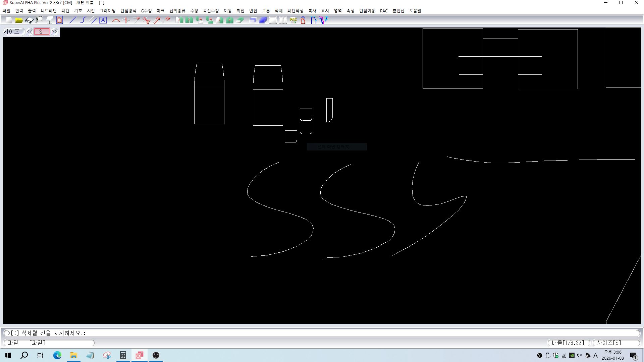This screenshot has height=362, width=644.
Task: Open the 패턴작성 menu
Action: point(295,11)
